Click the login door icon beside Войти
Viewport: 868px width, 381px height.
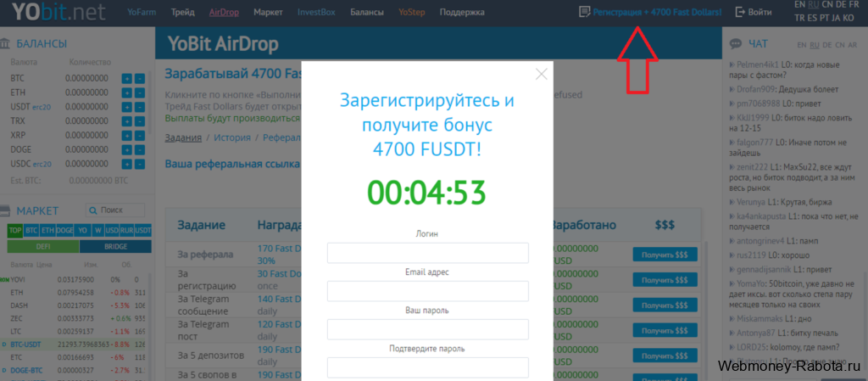pyautogui.click(x=740, y=12)
